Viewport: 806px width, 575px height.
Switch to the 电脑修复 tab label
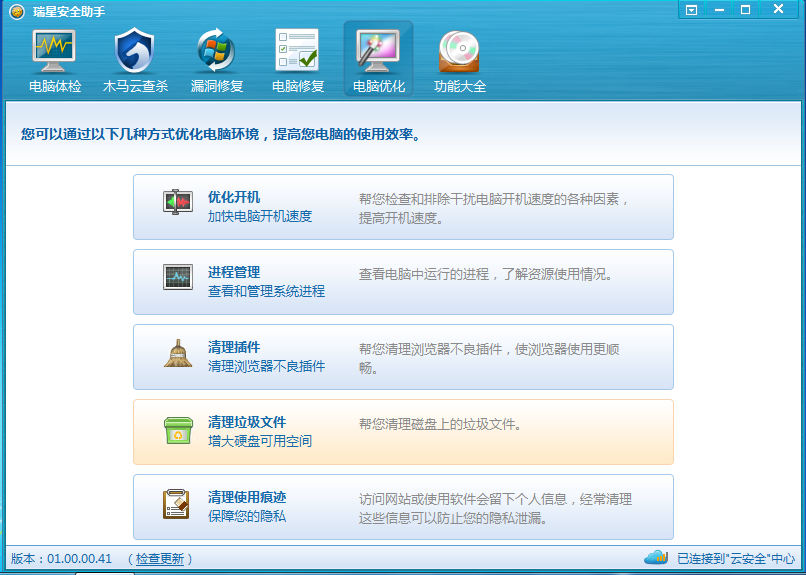(x=298, y=86)
